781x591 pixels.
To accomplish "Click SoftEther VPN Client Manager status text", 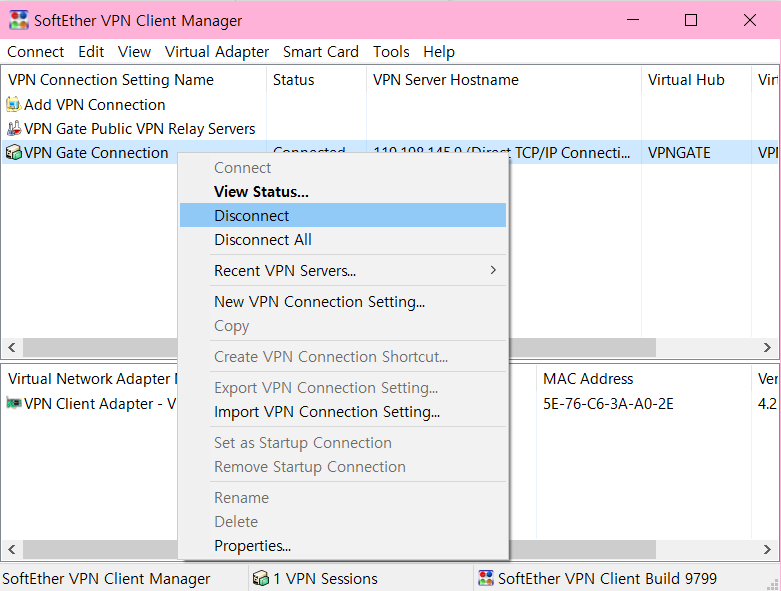I will point(106,579).
